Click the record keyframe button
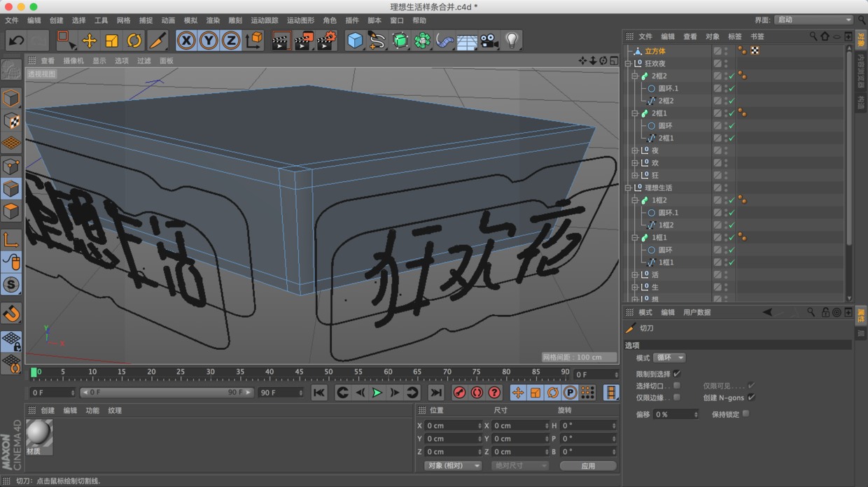 pyautogui.click(x=459, y=393)
